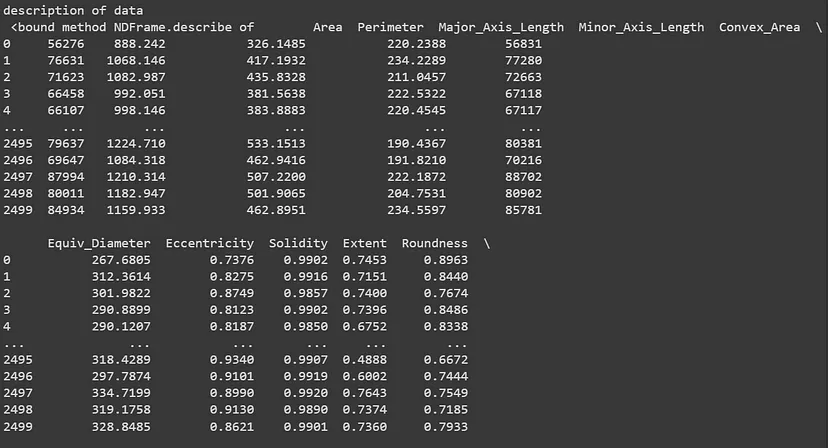This screenshot has width=828, height=448.
Task: Click the Equiv_Diameter column header
Action: click(x=99, y=243)
